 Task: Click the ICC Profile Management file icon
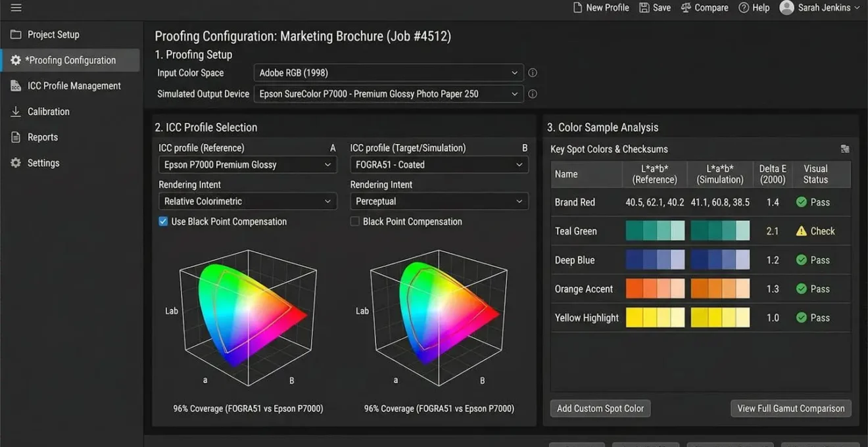(x=16, y=85)
